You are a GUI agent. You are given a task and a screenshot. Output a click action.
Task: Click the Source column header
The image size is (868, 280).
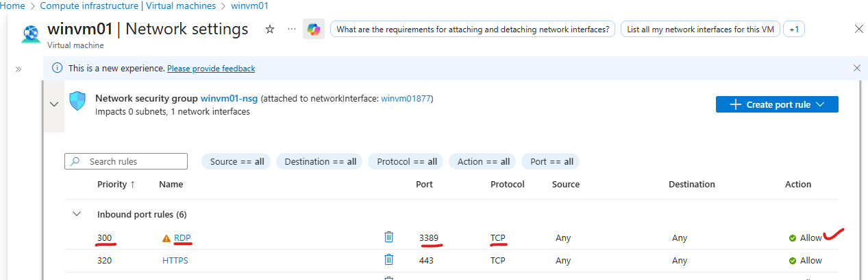[x=566, y=184]
